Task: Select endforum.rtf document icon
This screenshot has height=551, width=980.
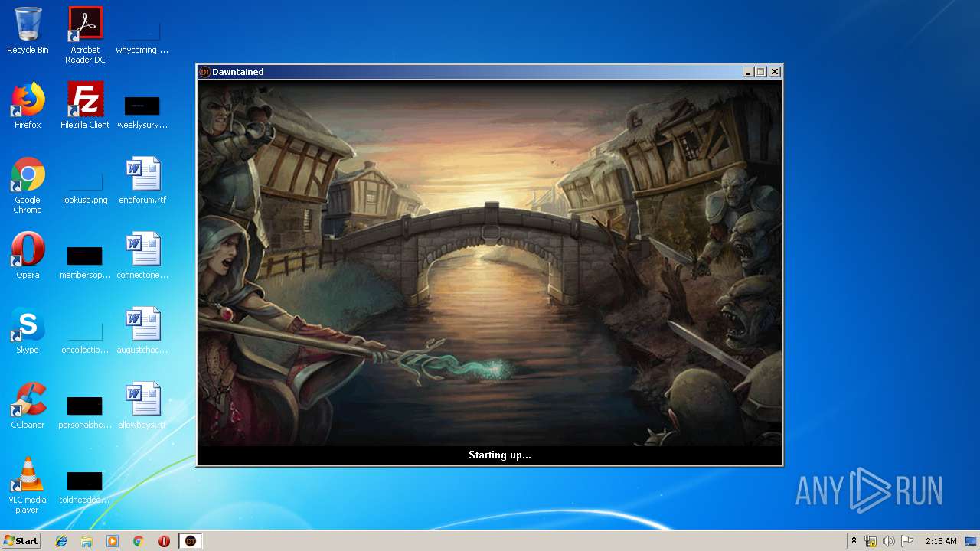Action: click(142, 181)
